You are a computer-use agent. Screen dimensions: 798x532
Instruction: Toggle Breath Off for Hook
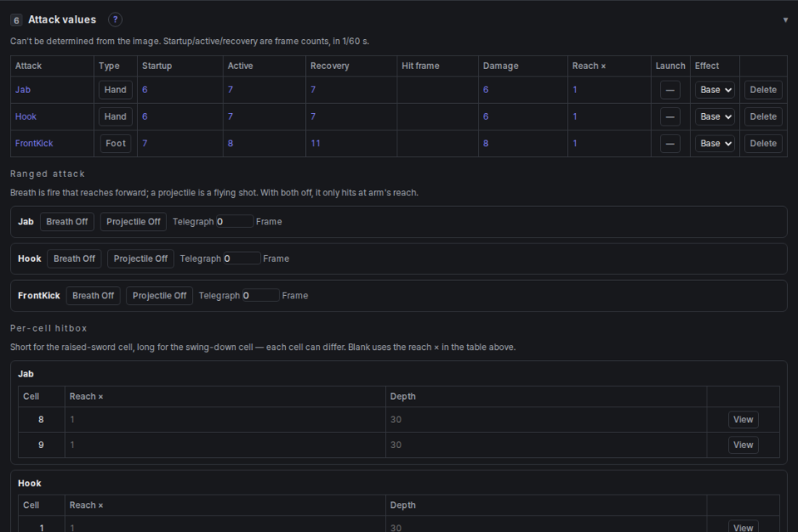(74, 259)
